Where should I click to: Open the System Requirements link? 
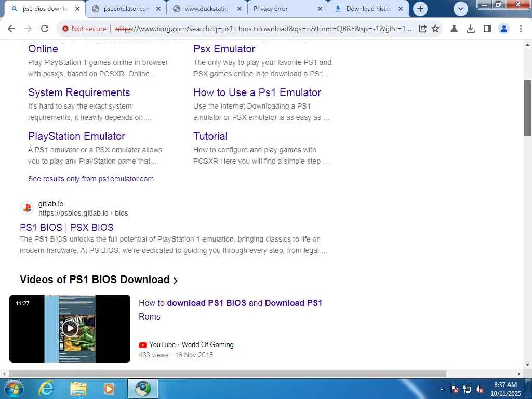pos(79,92)
